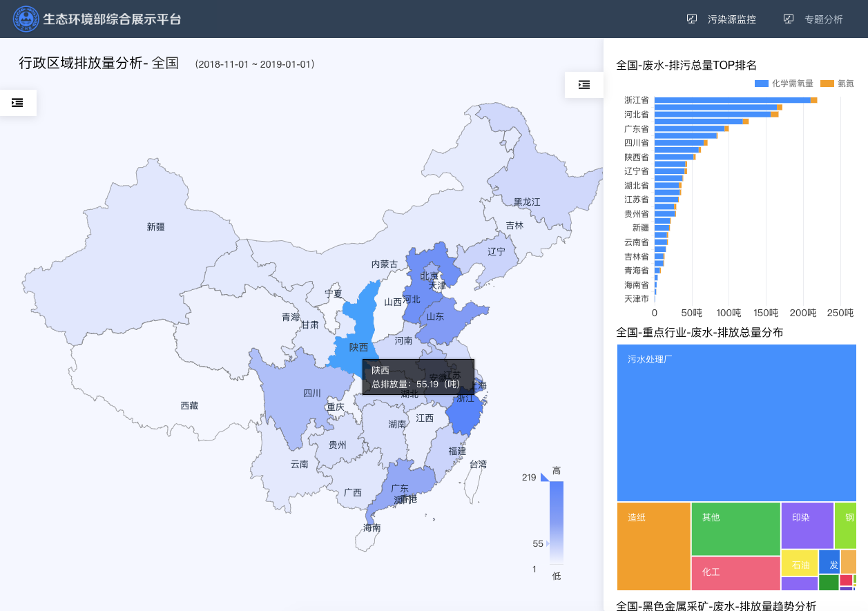Click the 陕西省 bar in ranking chart
The width and height of the screenshot is (868, 611).
click(675, 157)
